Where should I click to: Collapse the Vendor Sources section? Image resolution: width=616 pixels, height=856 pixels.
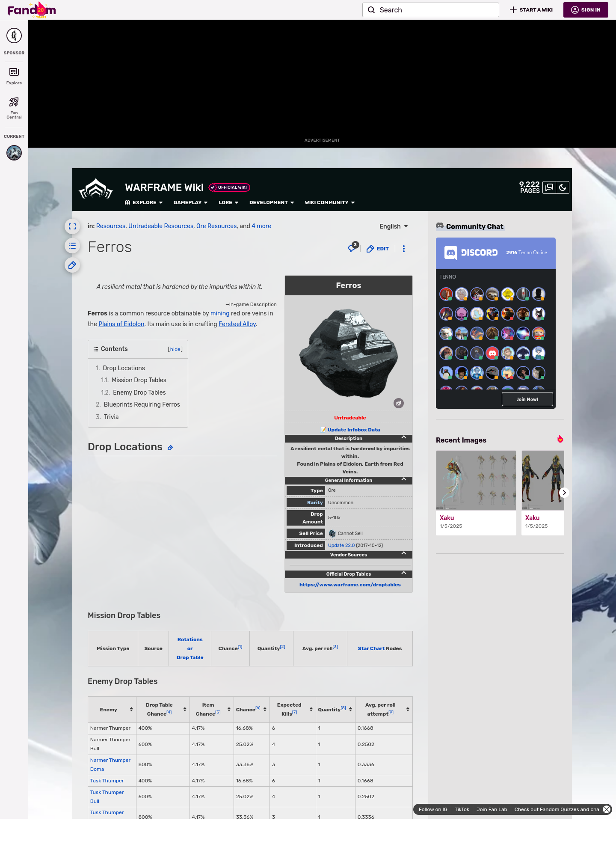click(404, 554)
